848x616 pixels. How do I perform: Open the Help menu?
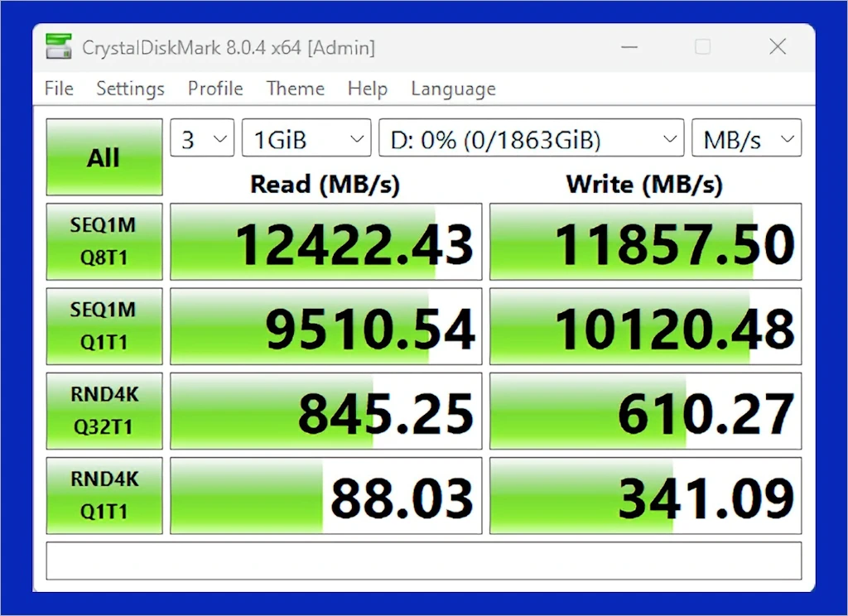(x=367, y=88)
